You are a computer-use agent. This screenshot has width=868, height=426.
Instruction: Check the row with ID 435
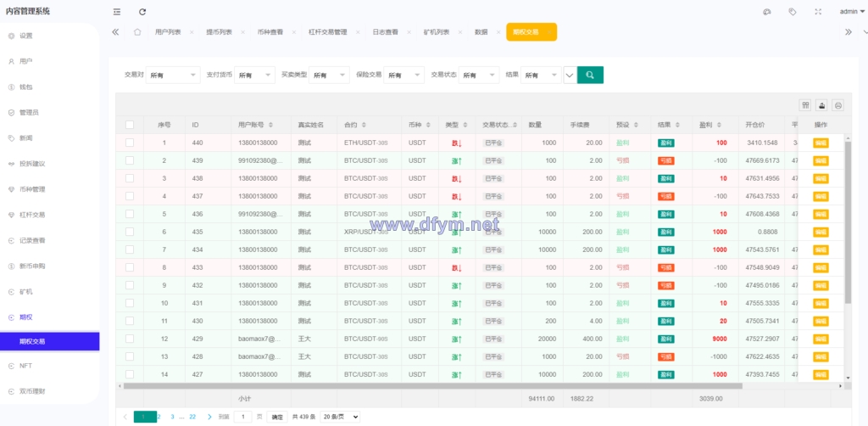click(130, 232)
